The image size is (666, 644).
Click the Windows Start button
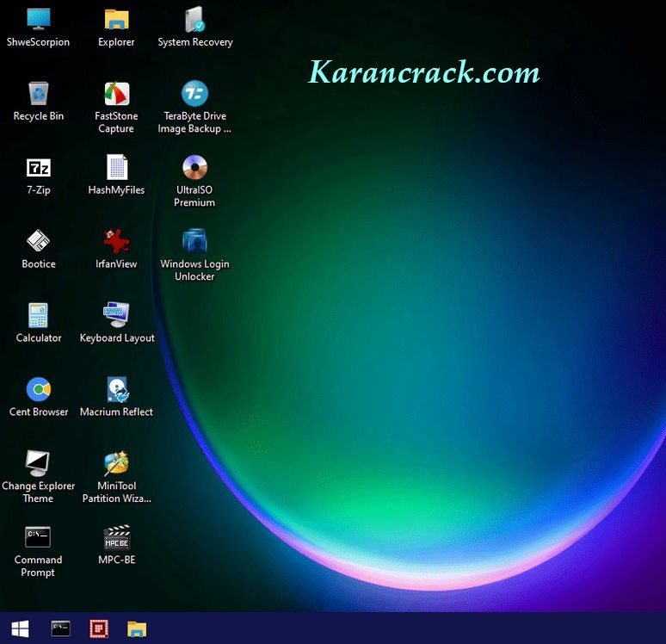click(20, 629)
